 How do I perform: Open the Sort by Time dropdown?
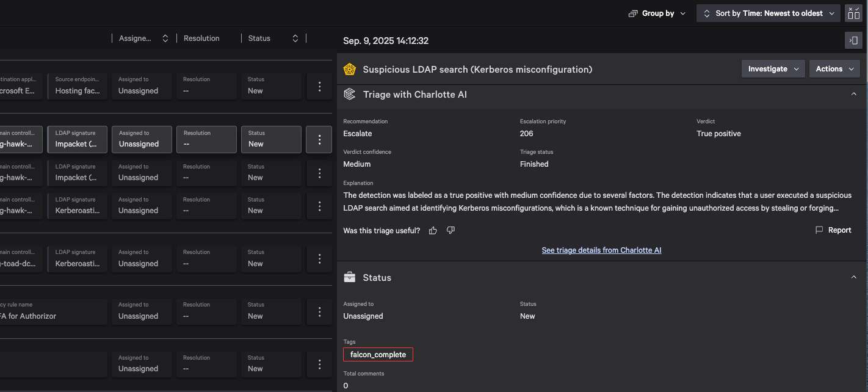769,13
